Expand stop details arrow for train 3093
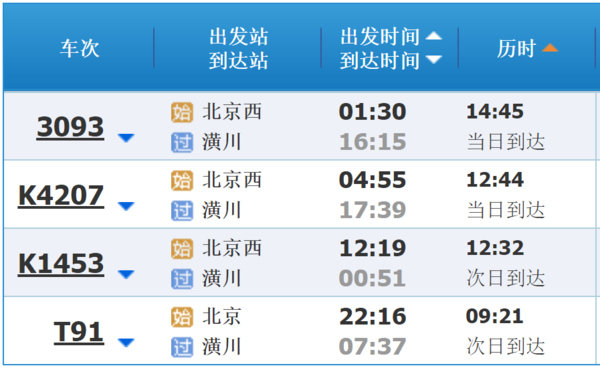Viewport: 600px width, 368px height. pyautogui.click(x=126, y=138)
